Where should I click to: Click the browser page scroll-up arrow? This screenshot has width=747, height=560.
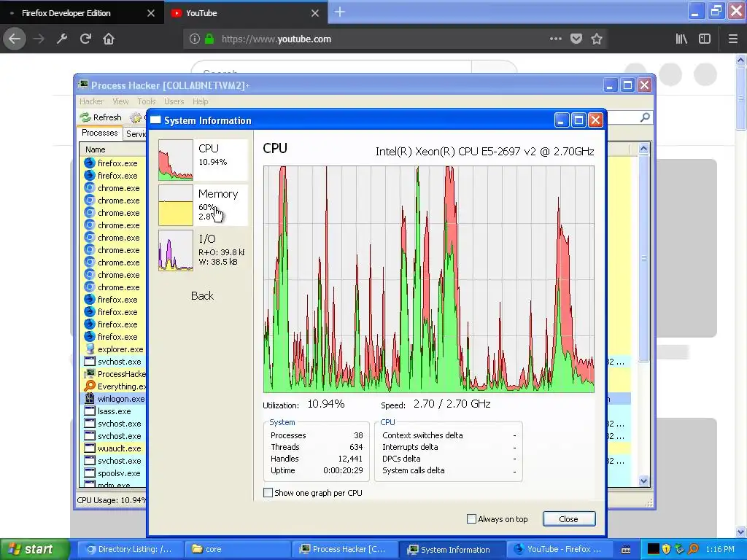click(741, 60)
